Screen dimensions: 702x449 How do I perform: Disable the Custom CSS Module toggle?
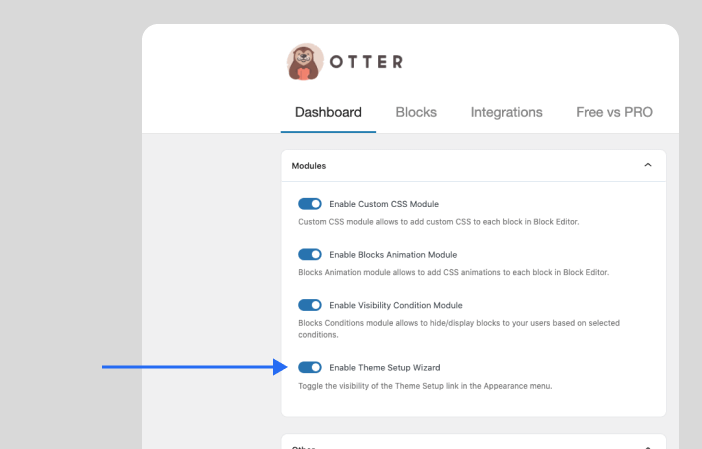pyautogui.click(x=310, y=203)
